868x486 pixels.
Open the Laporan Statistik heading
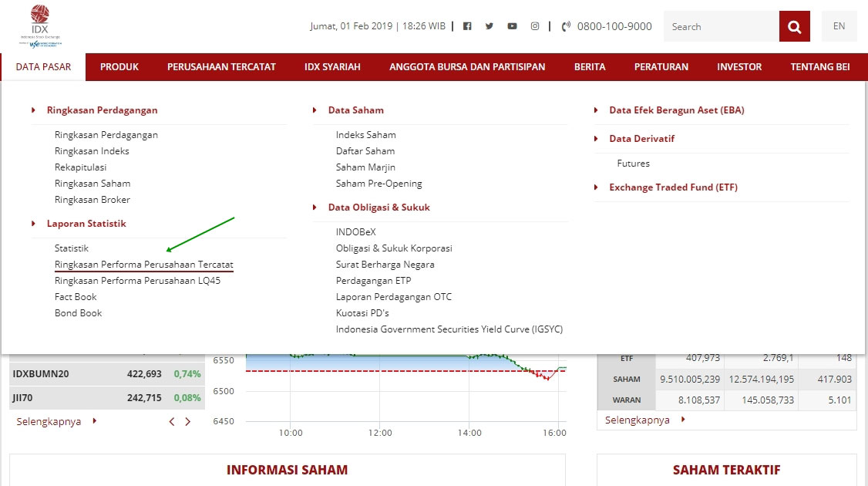coord(86,223)
